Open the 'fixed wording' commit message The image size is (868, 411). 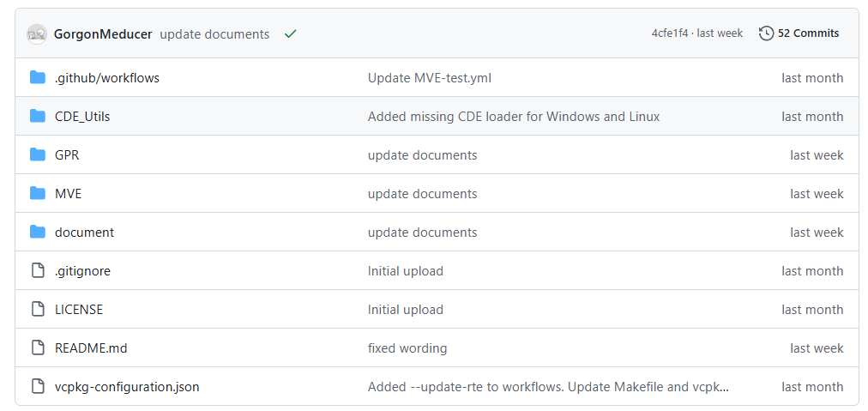pyautogui.click(x=407, y=348)
